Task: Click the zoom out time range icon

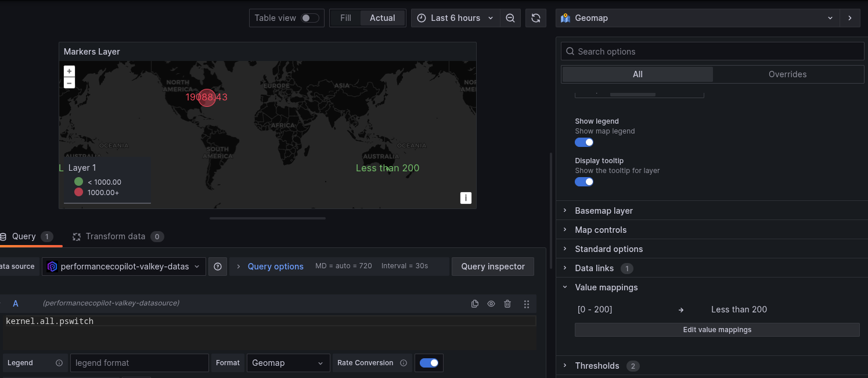Action: click(x=510, y=18)
